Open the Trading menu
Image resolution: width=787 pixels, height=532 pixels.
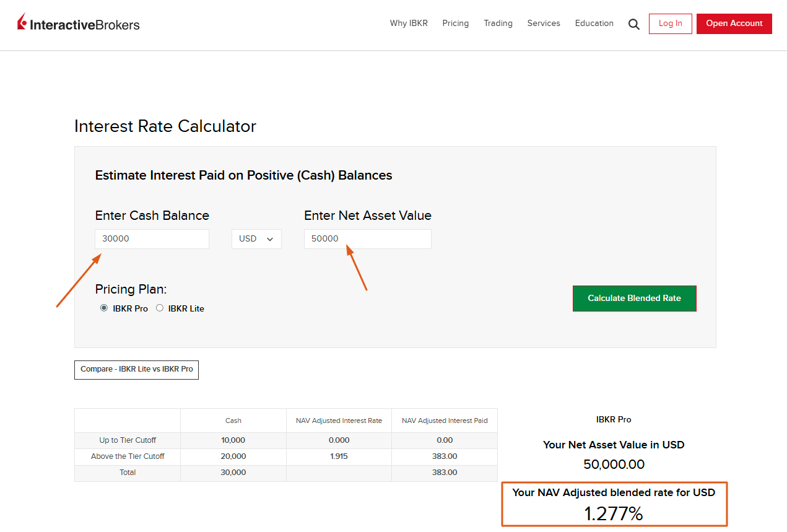pos(498,24)
